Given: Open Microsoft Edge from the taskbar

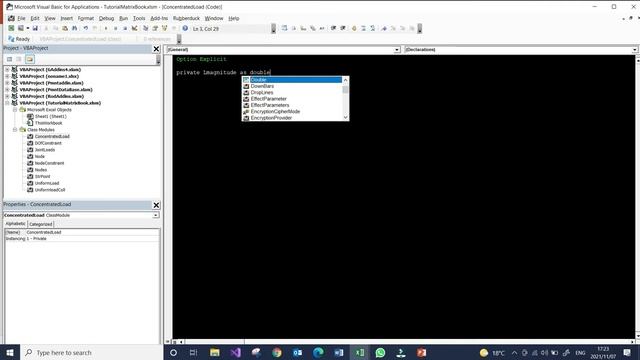Looking at the screenshot, I should (318, 352).
